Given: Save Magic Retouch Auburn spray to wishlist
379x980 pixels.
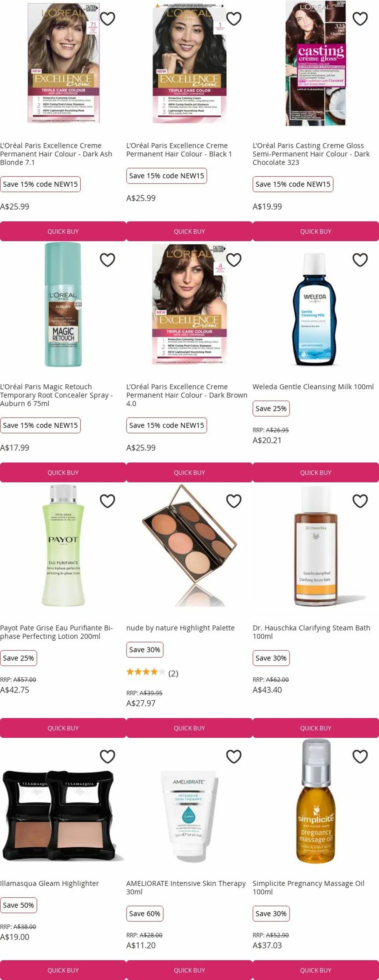Looking at the screenshot, I should point(107,260).
